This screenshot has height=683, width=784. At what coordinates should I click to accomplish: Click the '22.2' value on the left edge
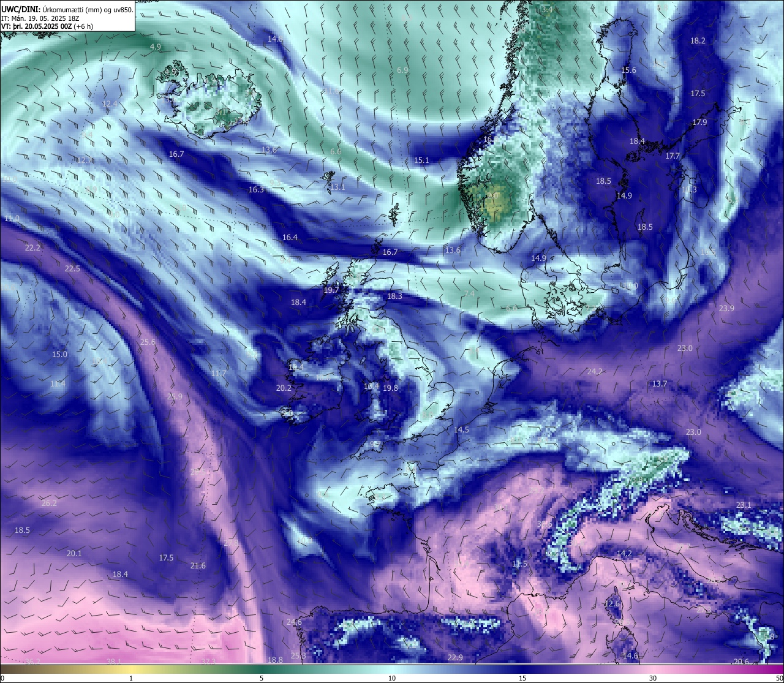pos(32,248)
